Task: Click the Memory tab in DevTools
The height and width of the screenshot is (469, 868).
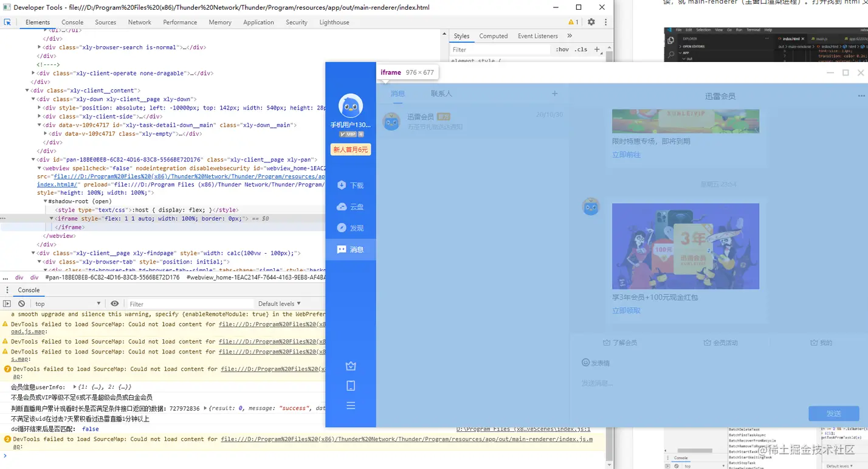Action: pos(220,23)
